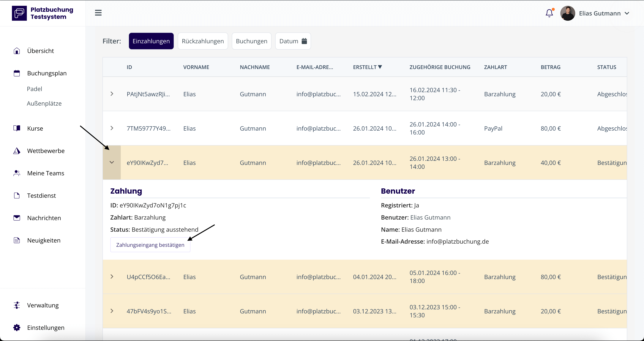The image size is (644, 341).
Task: Click the Neuigkeiten news icon
Action: tap(17, 240)
